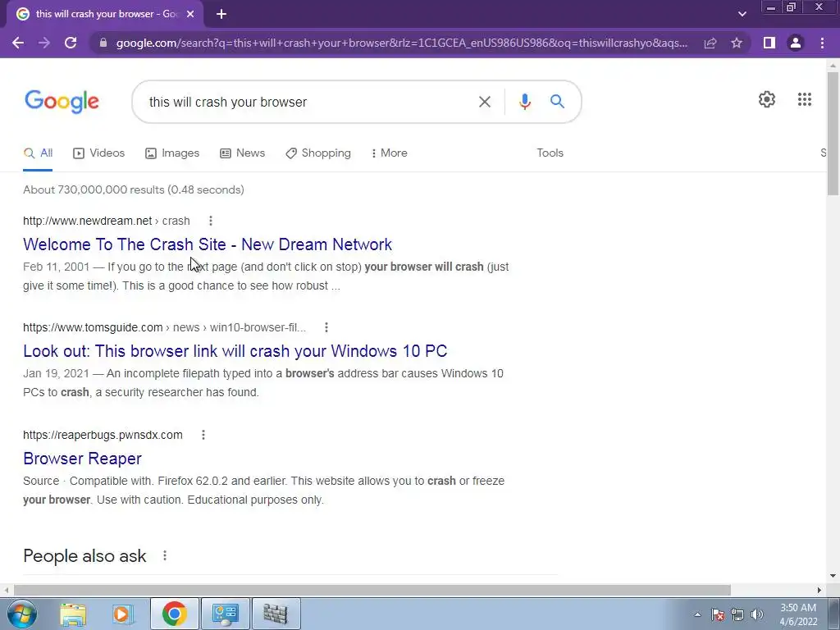
Task: Go back to the previous page
Action: [18, 43]
